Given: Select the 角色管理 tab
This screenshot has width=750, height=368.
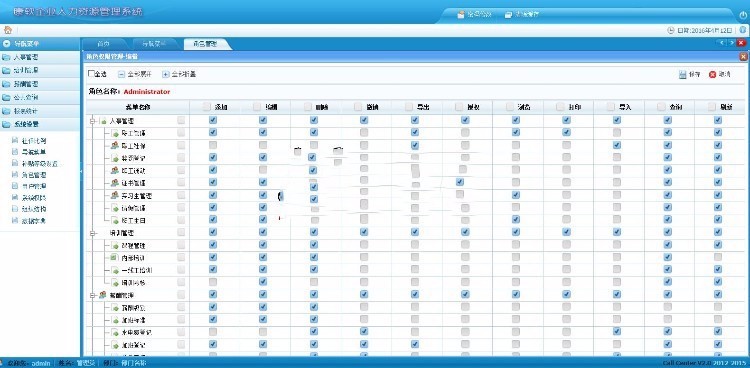Looking at the screenshot, I should [206, 44].
